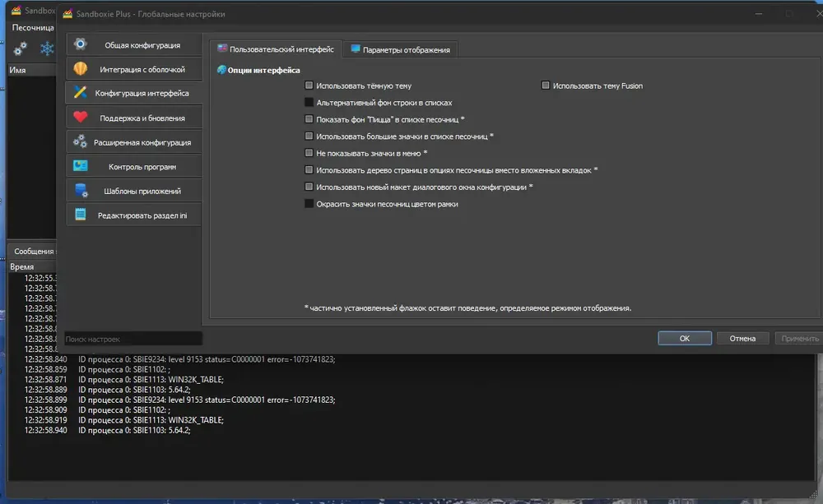Toggle Альтернативный фон строки в списках checkbox
Screen dimensions: 823x504
[x=309, y=102]
